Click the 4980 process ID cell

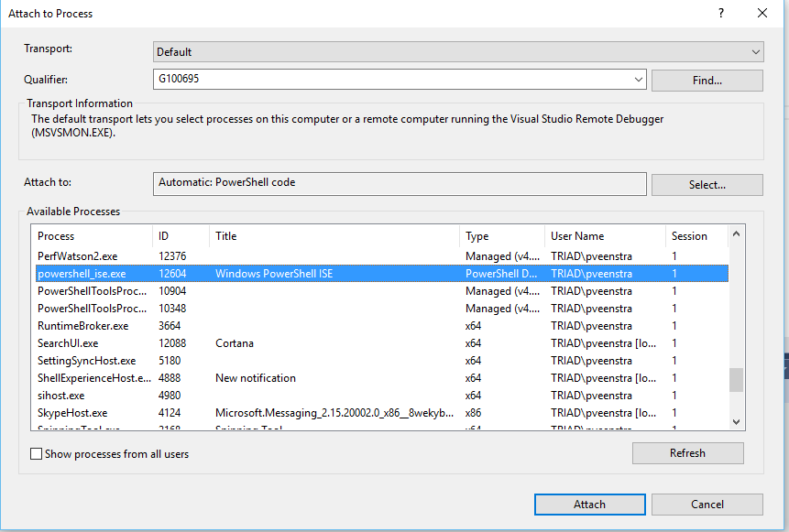pyautogui.click(x=170, y=396)
